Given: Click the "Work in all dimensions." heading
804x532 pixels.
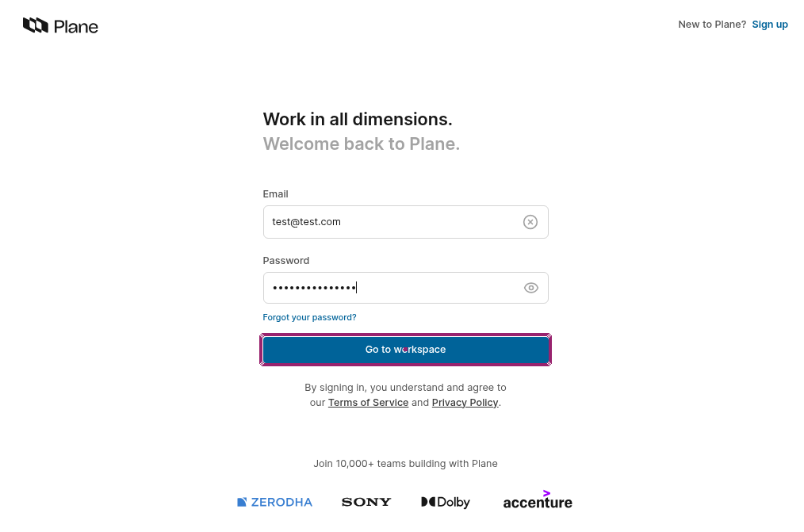Looking at the screenshot, I should click(358, 120).
